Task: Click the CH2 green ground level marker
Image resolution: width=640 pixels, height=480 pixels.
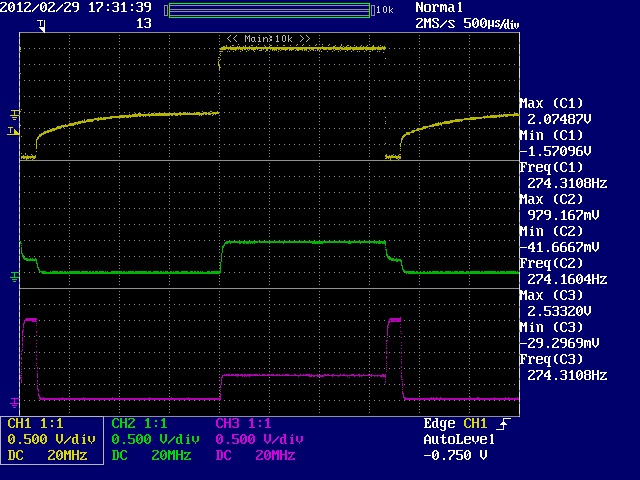Action: (14, 277)
